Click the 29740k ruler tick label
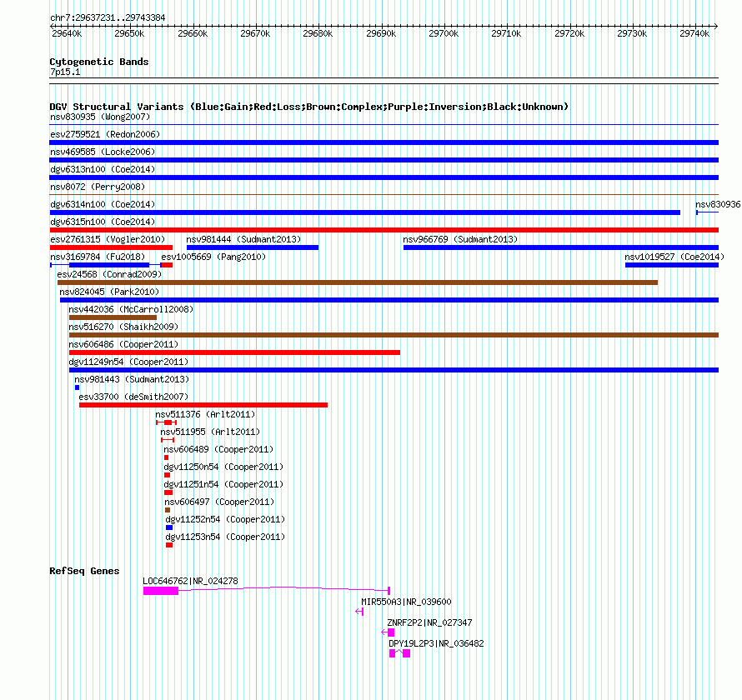Viewport: 742px width, 700px height. (694, 33)
